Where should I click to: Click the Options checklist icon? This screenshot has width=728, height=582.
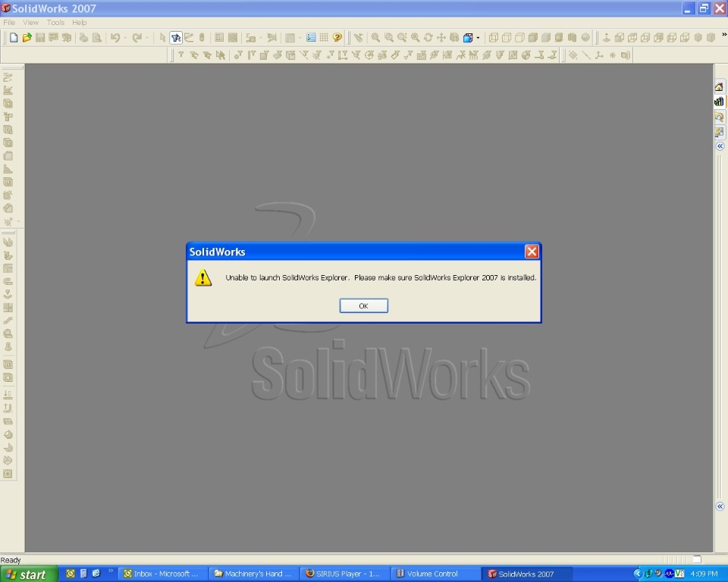[311, 38]
